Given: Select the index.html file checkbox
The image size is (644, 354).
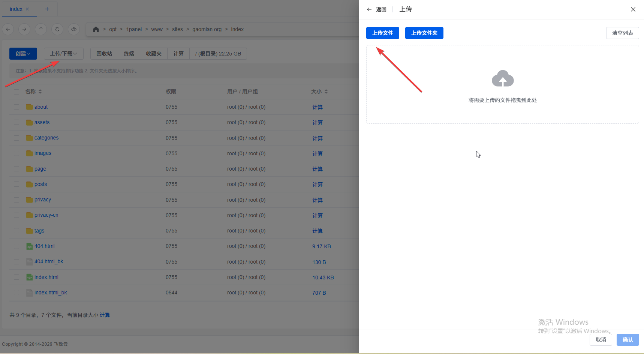Looking at the screenshot, I should pos(16,277).
